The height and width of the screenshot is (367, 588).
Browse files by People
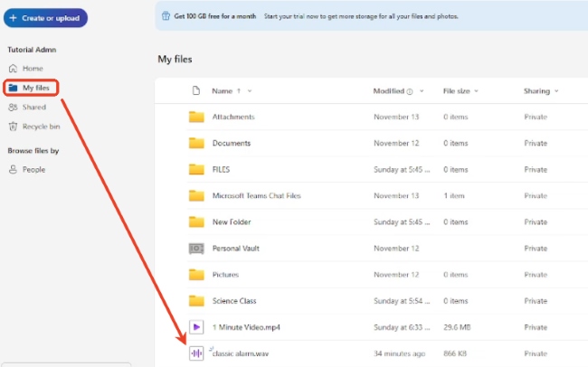click(x=33, y=169)
